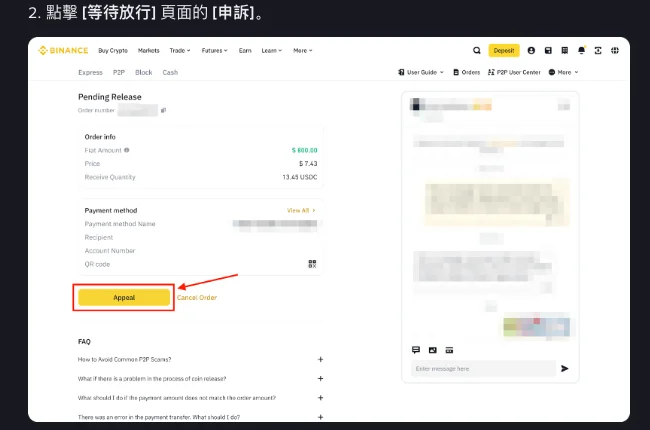Click the Binance logo
The image size is (650, 430).
tap(63, 51)
